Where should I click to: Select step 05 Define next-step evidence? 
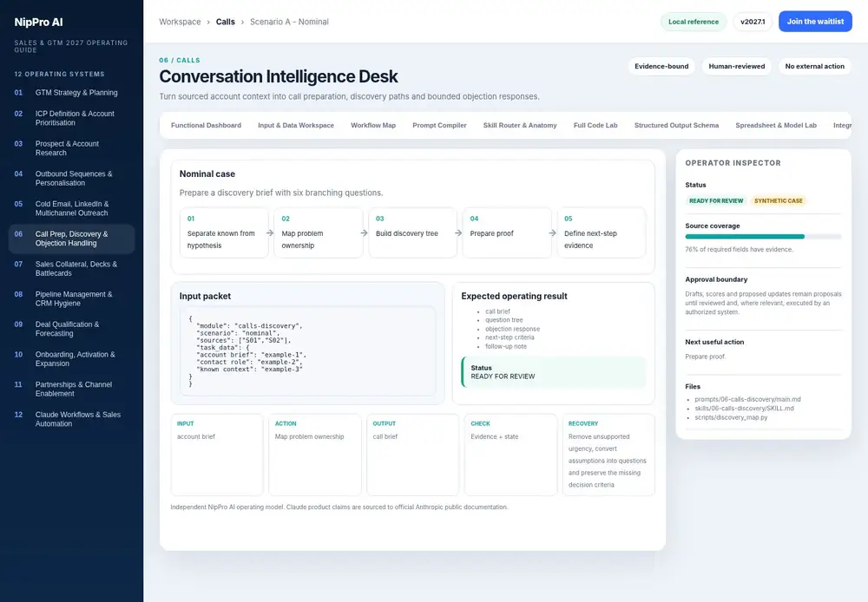coord(602,233)
